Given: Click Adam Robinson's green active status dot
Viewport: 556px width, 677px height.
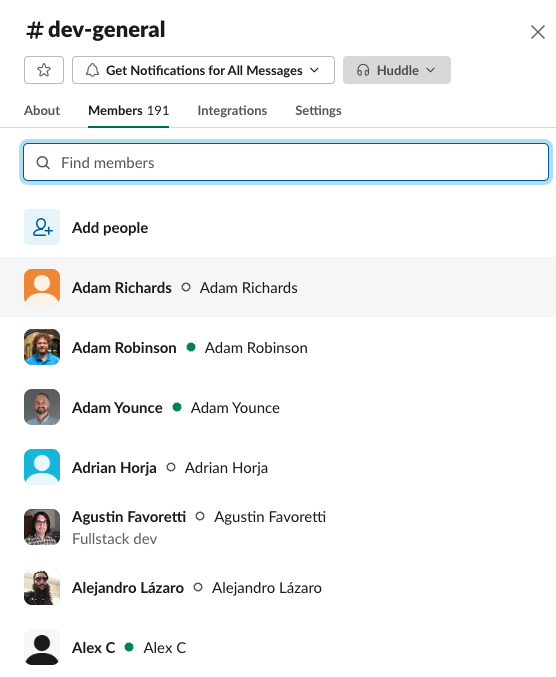Looking at the screenshot, I should click(191, 347).
